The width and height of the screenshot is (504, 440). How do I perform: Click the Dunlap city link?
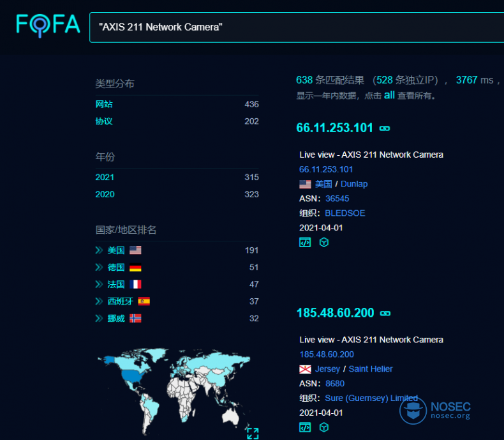click(x=354, y=184)
